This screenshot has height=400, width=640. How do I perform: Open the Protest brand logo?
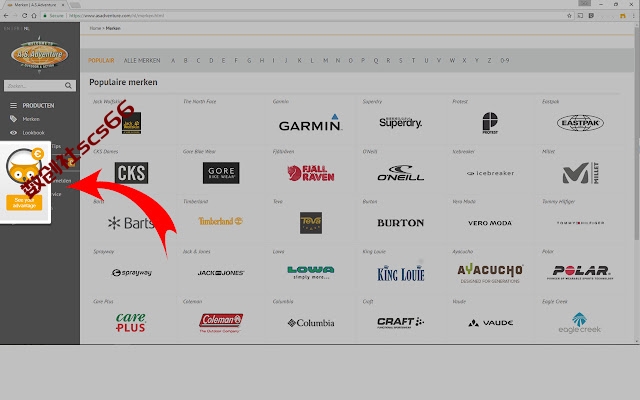490,123
